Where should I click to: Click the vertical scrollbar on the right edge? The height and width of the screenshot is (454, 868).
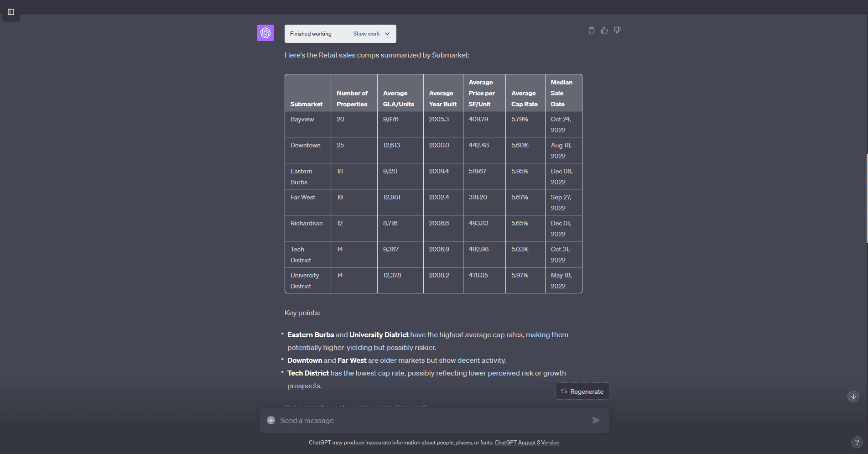coord(866,198)
